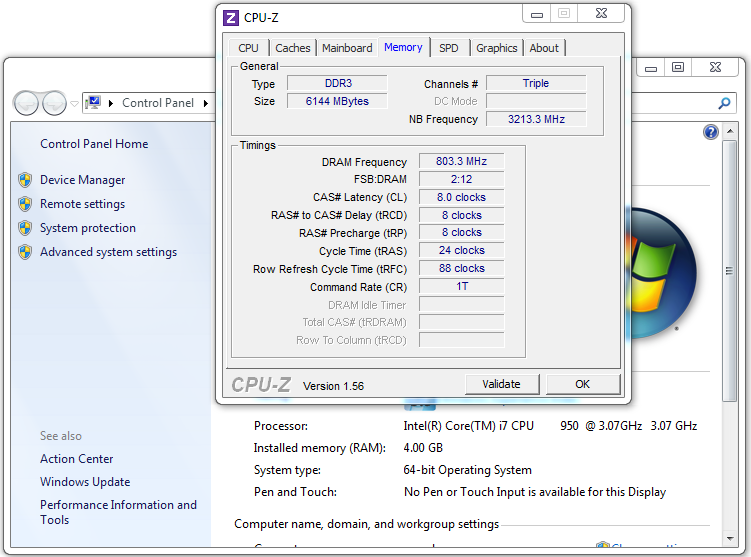Click CAS# Latency value 8.0 clocks
The height and width of the screenshot is (557, 751).
[x=462, y=197]
